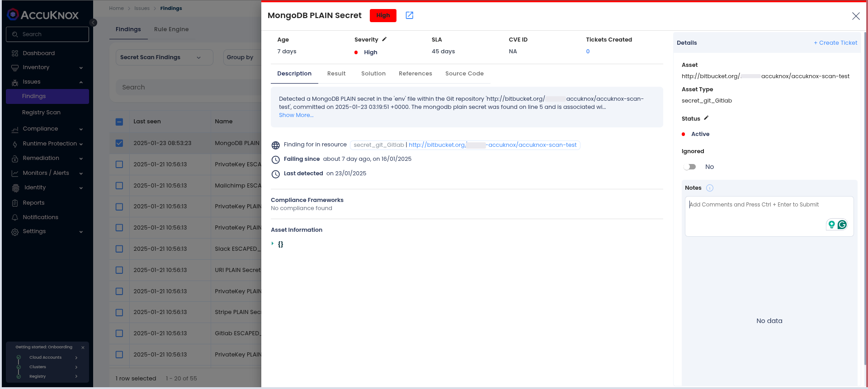Click the Settings gear icon
The height and width of the screenshot is (389, 868).
[15, 232]
